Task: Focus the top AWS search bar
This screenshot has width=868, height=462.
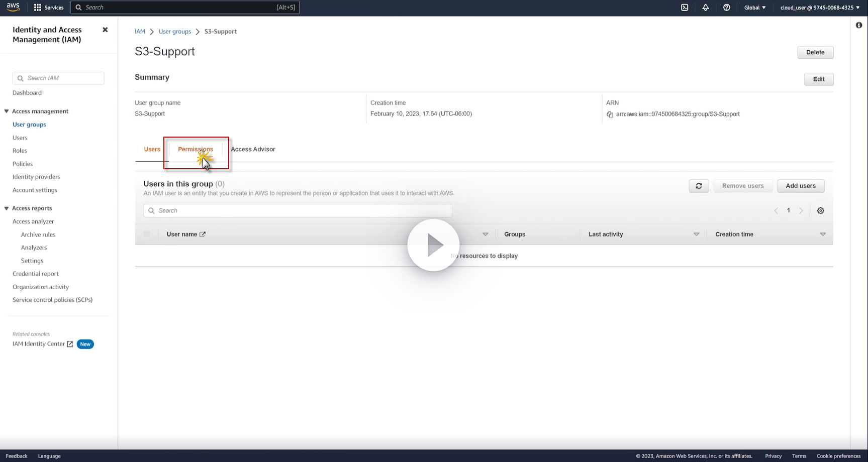Action: [x=185, y=8]
